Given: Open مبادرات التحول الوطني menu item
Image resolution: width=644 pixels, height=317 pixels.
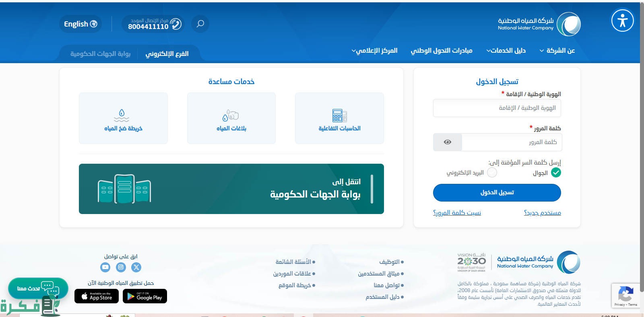Looking at the screenshot, I should pyautogui.click(x=441, y=51).
